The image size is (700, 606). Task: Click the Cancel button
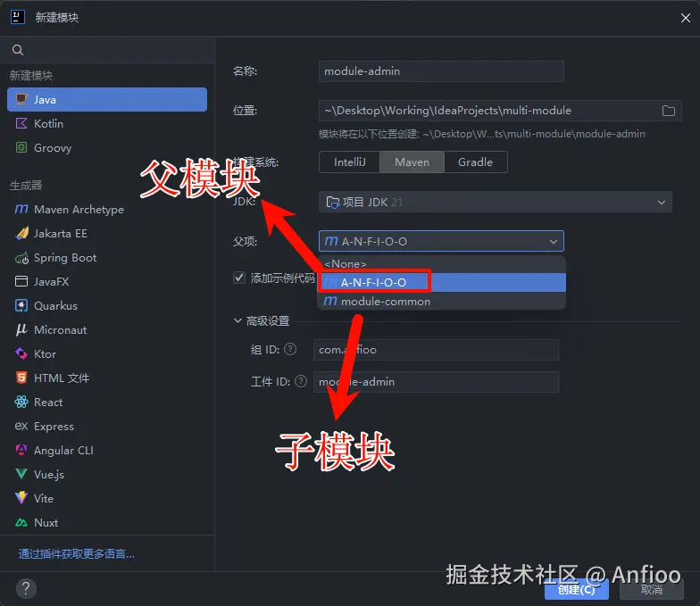click(x=652, y=590)
